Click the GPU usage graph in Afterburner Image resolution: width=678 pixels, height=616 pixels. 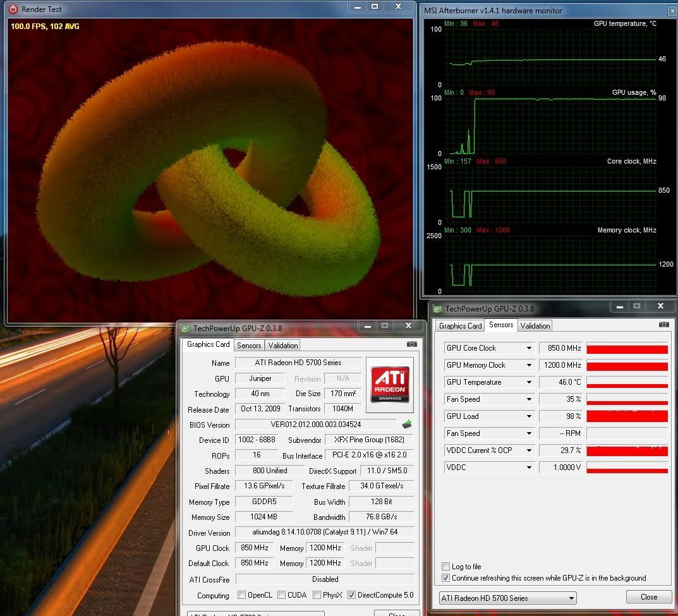pyautogui.click(x=551, y=126)
